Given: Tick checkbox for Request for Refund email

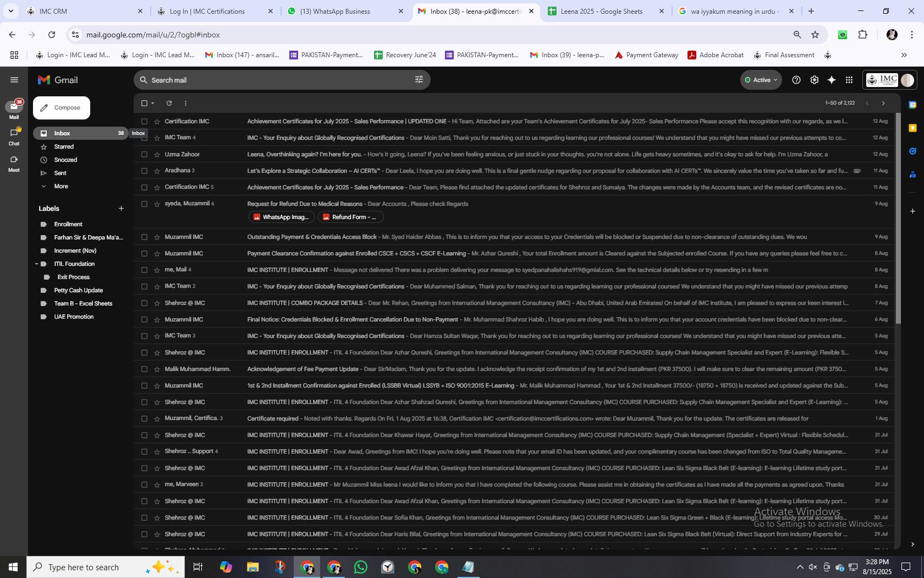Looking at the screenshot, I should pyautogui.click(x=144, y=204).
